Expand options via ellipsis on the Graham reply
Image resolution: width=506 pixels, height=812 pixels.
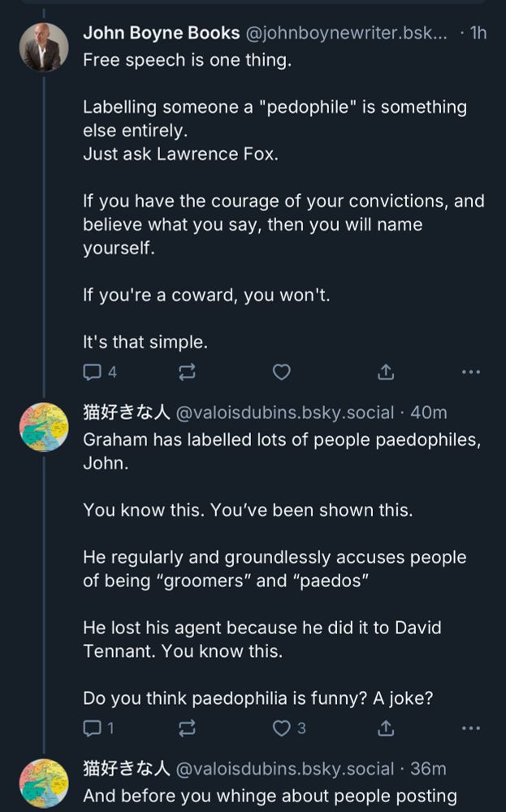click(469, 729)
